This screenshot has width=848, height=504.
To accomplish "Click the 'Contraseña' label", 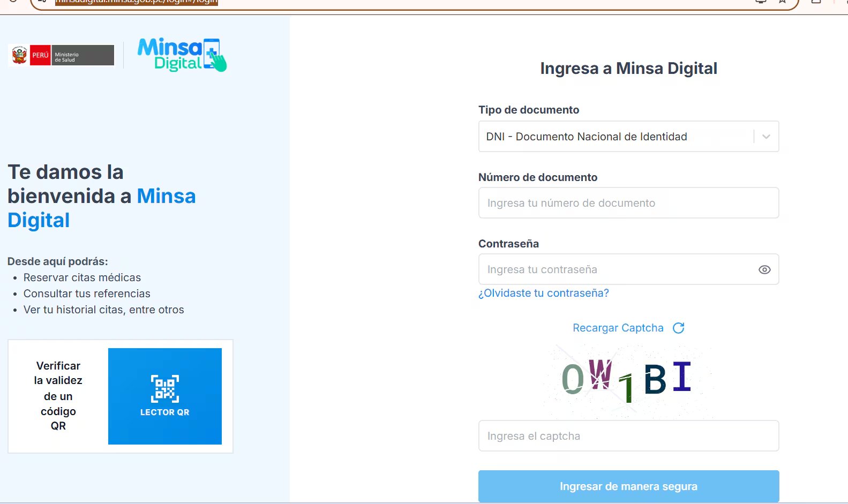I will [508, 244].
